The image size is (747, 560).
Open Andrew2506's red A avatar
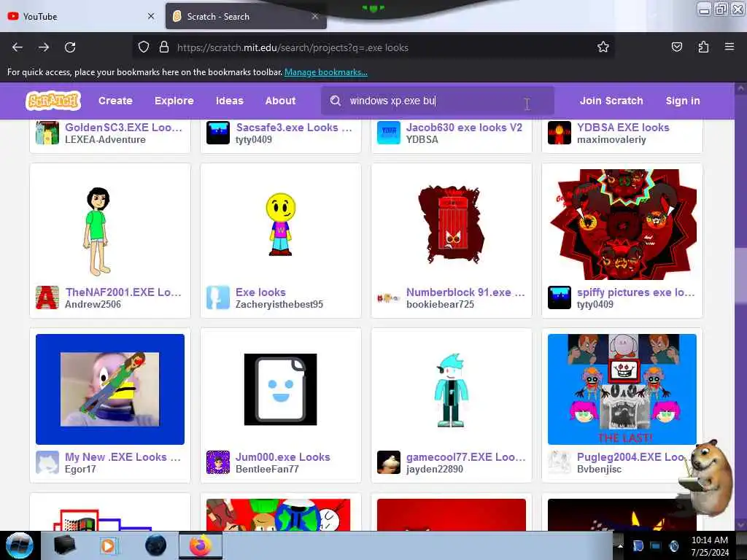47,297
